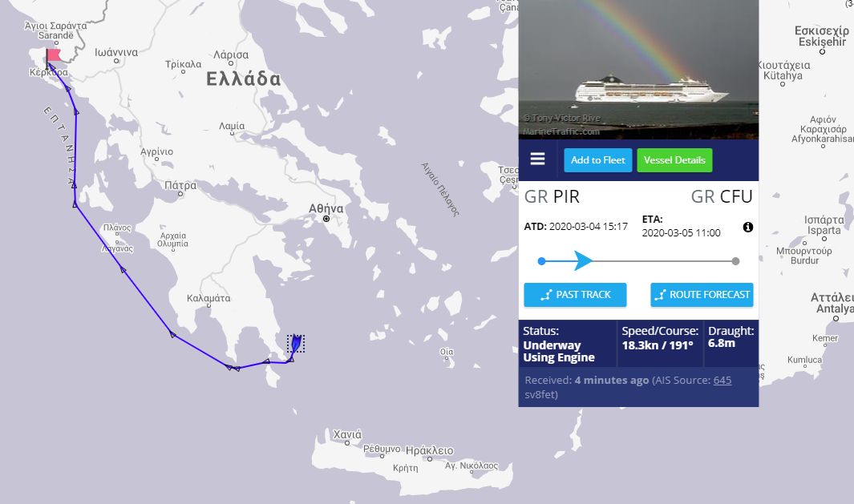Click the GR CFU destination port label
The width and height of the screenshot is (854, 504).
tap(722, 197)
